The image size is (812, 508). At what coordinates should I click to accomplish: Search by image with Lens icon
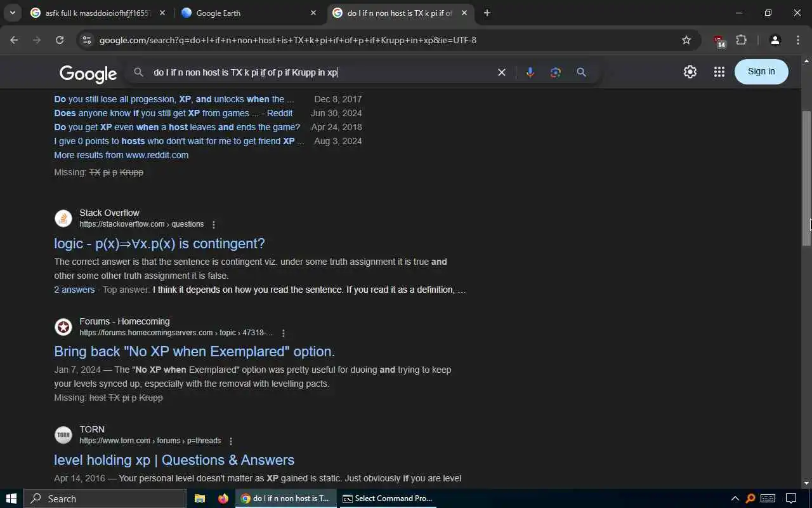[556, 72]
